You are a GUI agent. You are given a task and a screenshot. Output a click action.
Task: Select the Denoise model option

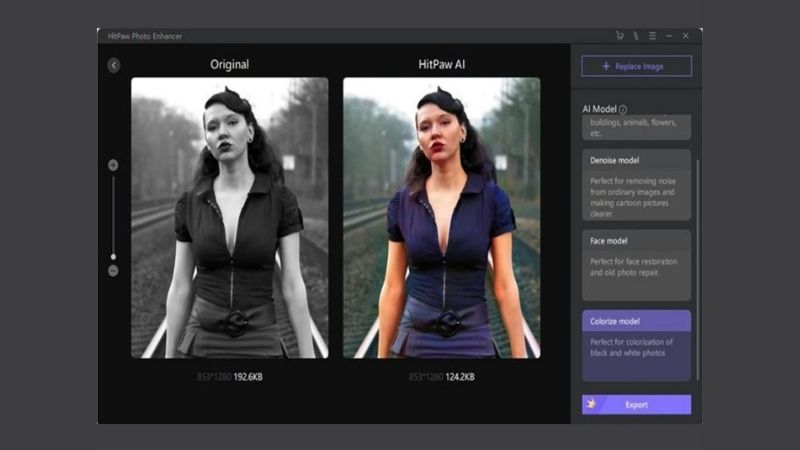coord(636,185)
